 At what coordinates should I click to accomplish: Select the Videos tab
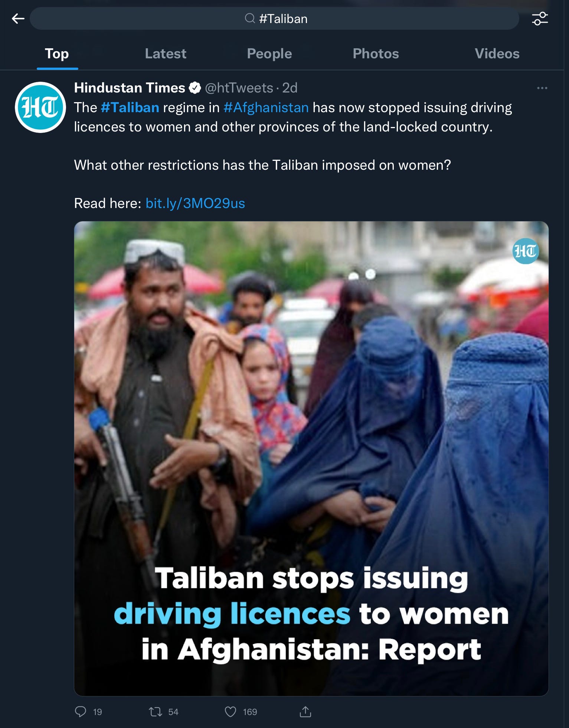(x=497, y=53)
